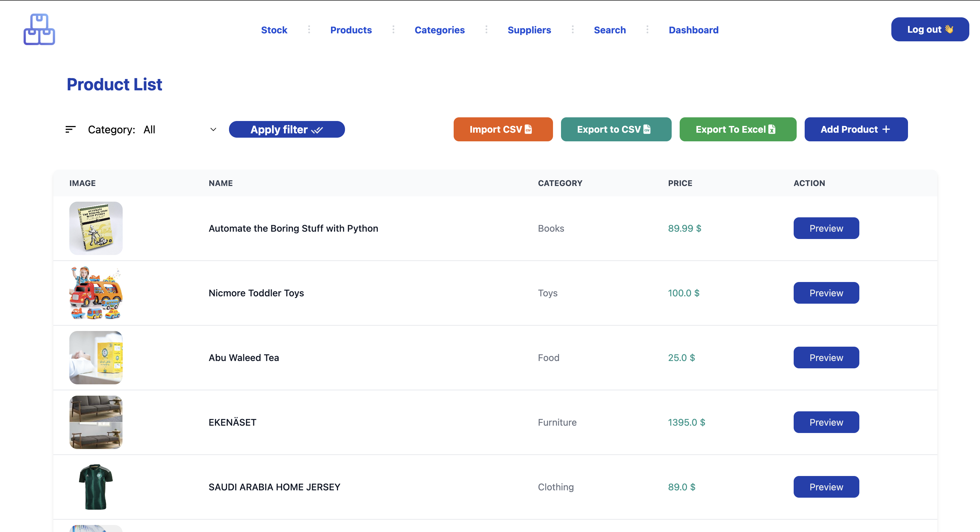Viewport: 980px width, 532px height.
Task: Preview the Nicmore Toddler Toys product
Action: click(826, 293)
